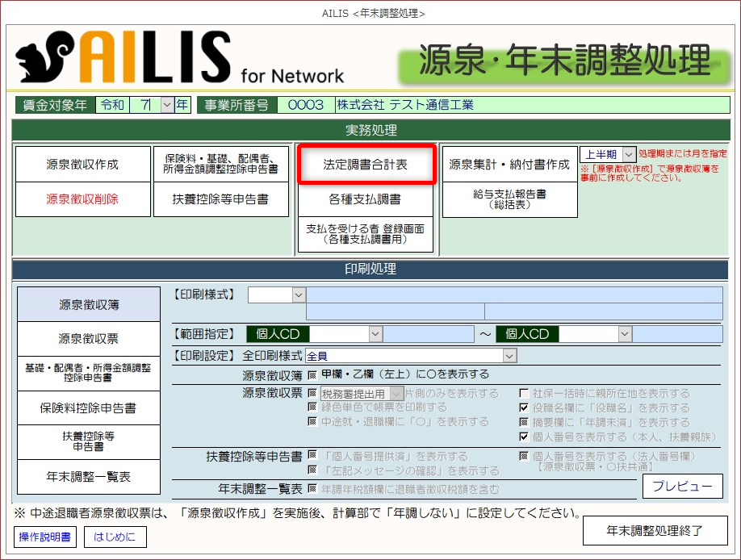Open the 印刷様式 dropdown
Screen dimensions: 741x560
[299, 295]
